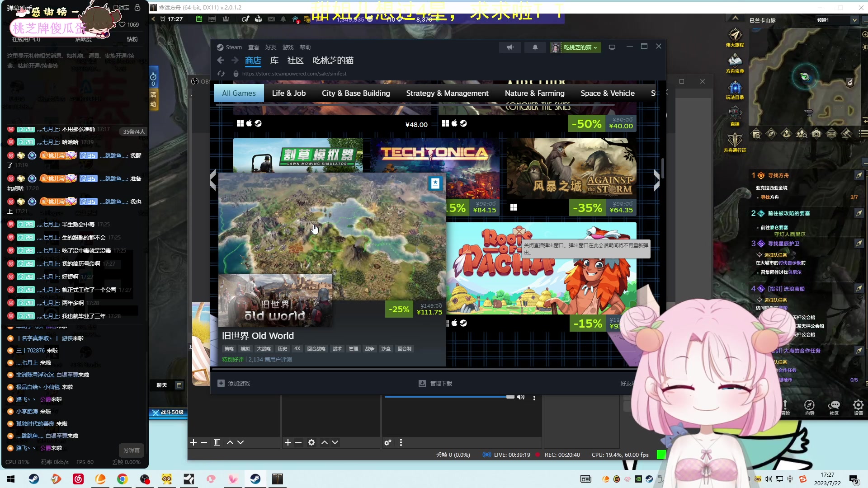Screen dimensions: 868x488
Task: Add a new OBS scene
Action: [193, 442]
